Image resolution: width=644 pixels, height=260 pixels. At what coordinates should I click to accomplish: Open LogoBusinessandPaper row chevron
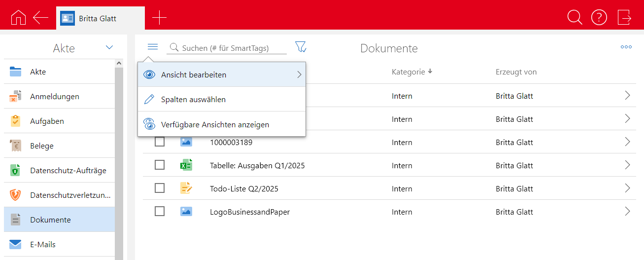[627, 212]
